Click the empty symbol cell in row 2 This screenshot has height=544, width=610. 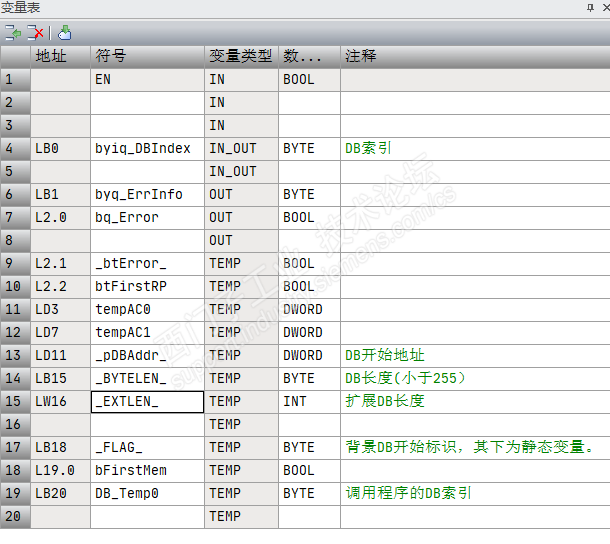(x=147, y=103)
